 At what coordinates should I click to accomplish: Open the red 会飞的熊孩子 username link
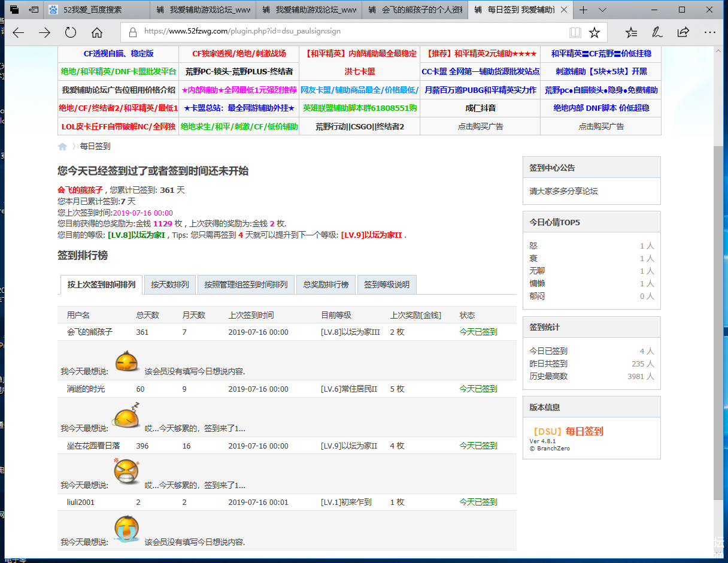click(x=80, y=190)
